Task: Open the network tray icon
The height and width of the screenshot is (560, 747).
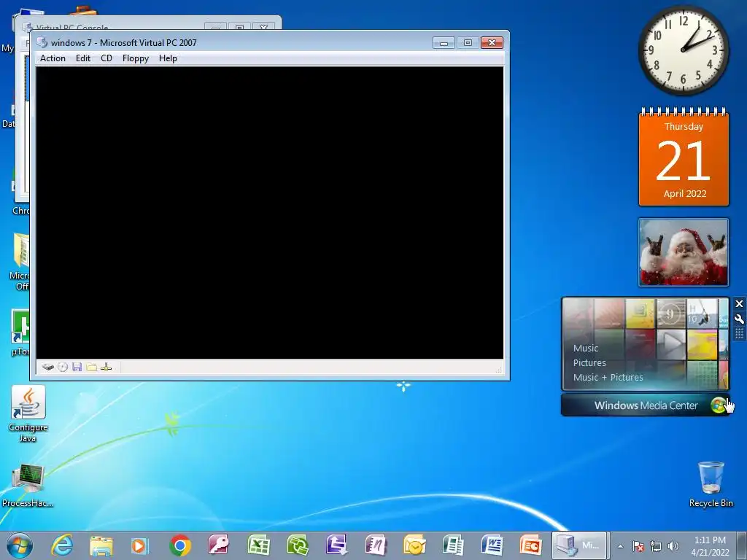Action: coord(656,546)
